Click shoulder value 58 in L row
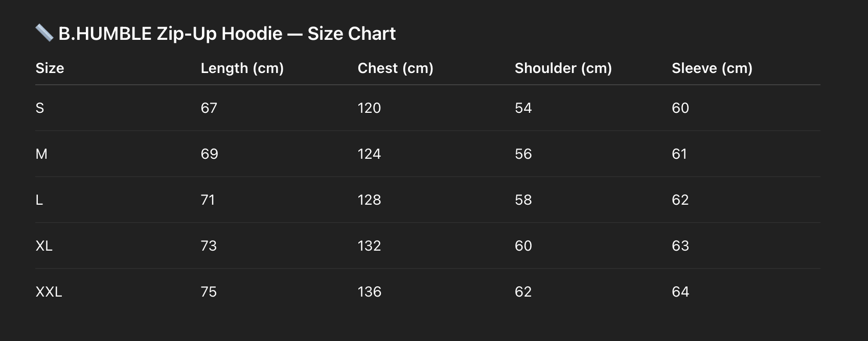The image size is (868, 341). (523, 200)
